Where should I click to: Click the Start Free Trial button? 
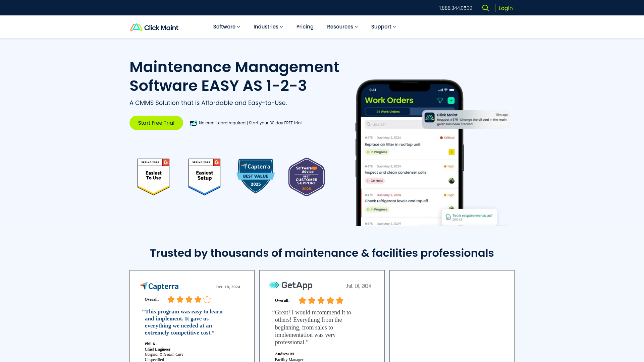click(156, 123)
